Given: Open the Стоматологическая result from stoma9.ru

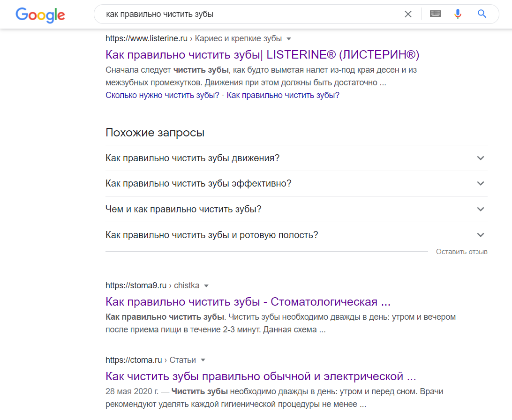Looking at the screenshot, I should pos(248,301).
